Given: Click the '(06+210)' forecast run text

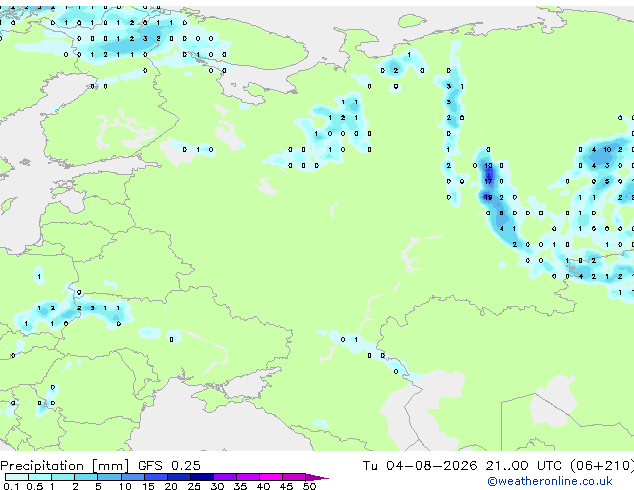Looking at the screenshot, I should tap(602, 466).
